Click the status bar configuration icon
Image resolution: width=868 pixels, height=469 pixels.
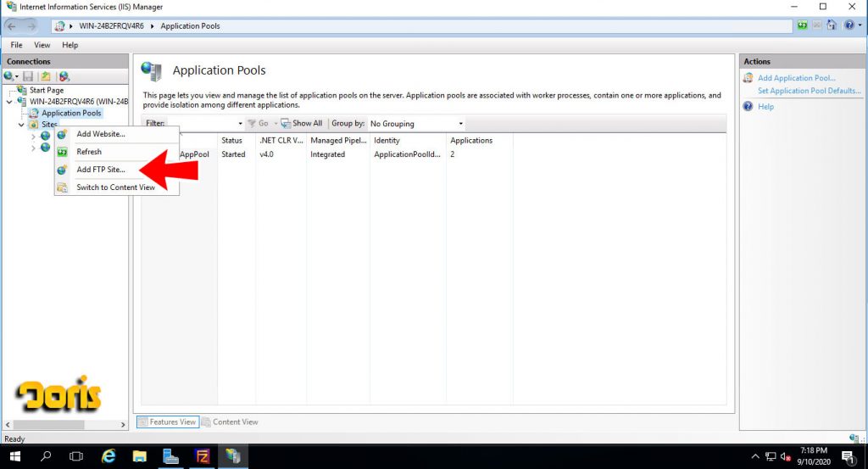pyautogui.click(x=854, y=438)
